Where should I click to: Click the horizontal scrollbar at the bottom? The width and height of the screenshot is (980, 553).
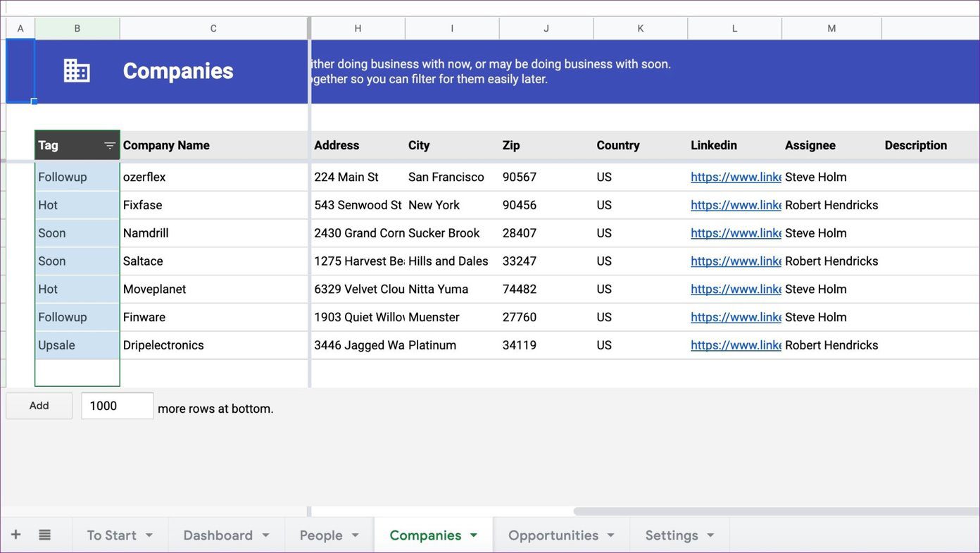pos(777,511)
